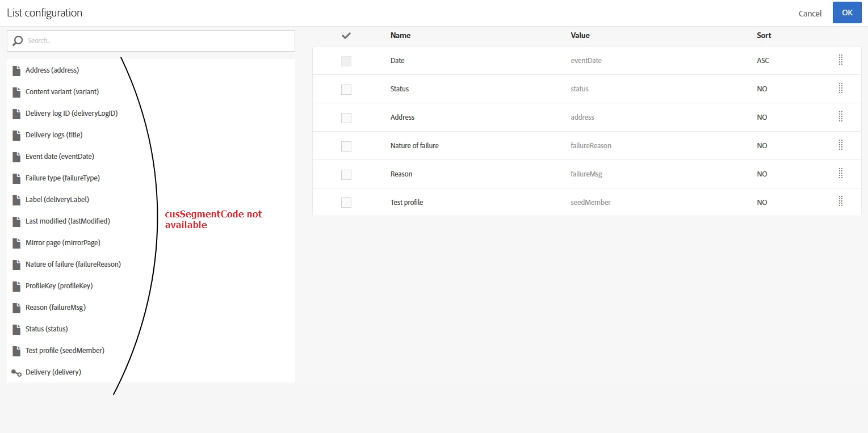The image size is (868, 433).
Task: Tick the checkbox for the Address row
Action: point(346,117)
